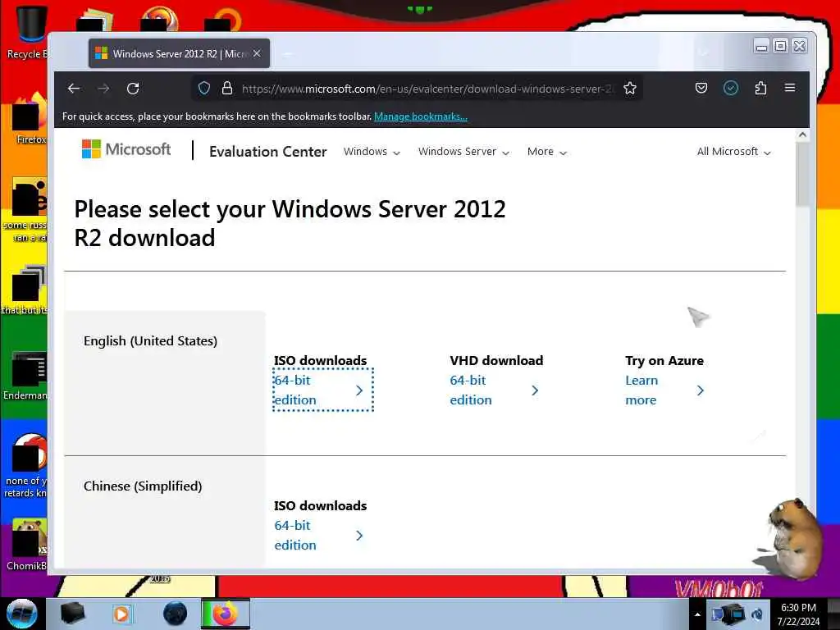Click the padlock site security icon

coord(227,89)
